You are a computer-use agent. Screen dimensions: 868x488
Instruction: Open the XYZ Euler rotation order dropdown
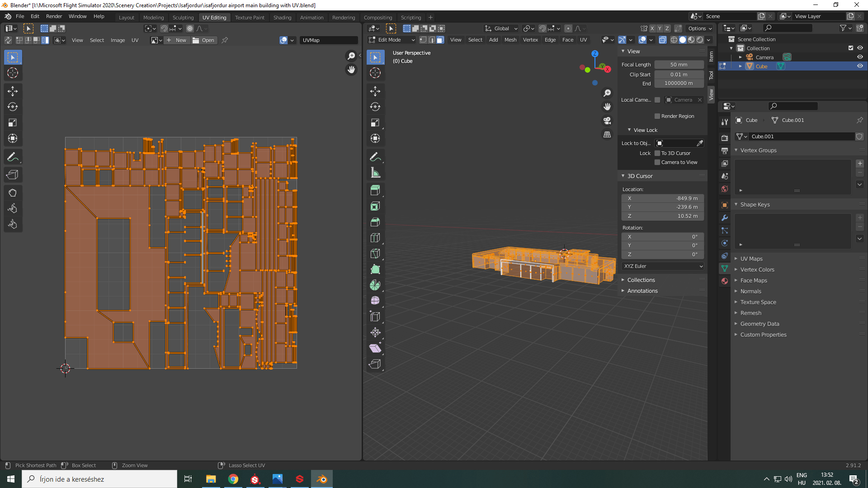[662, 266]
